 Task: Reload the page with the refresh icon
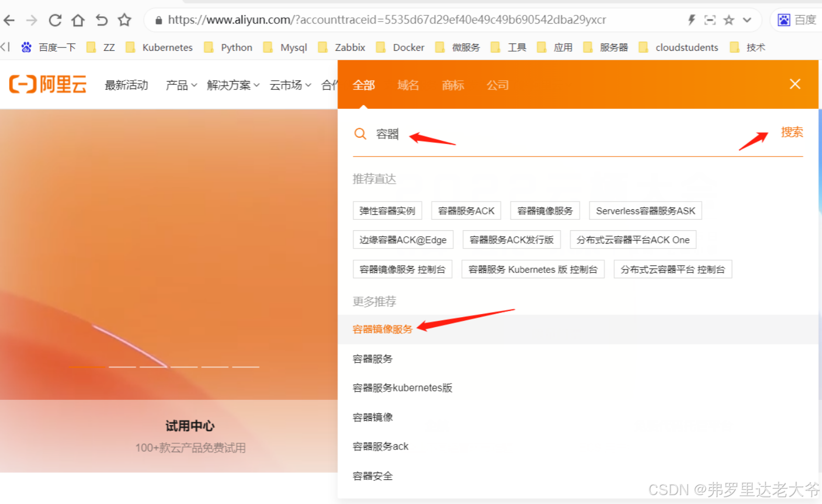(x=55, y=20)
